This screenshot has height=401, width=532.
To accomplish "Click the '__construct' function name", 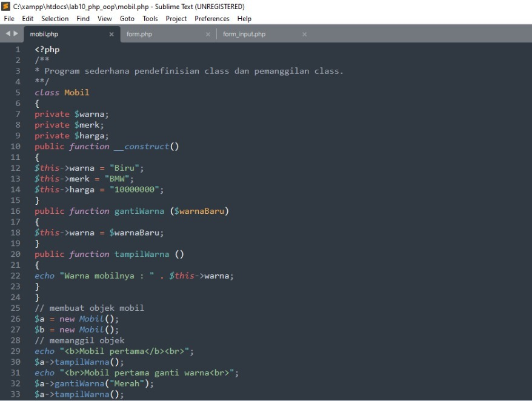I will (141, 147).
